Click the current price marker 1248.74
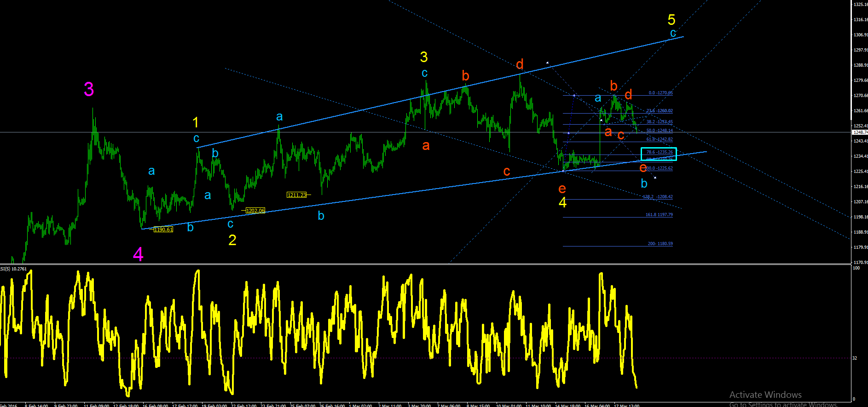 (x=860, y=132)
